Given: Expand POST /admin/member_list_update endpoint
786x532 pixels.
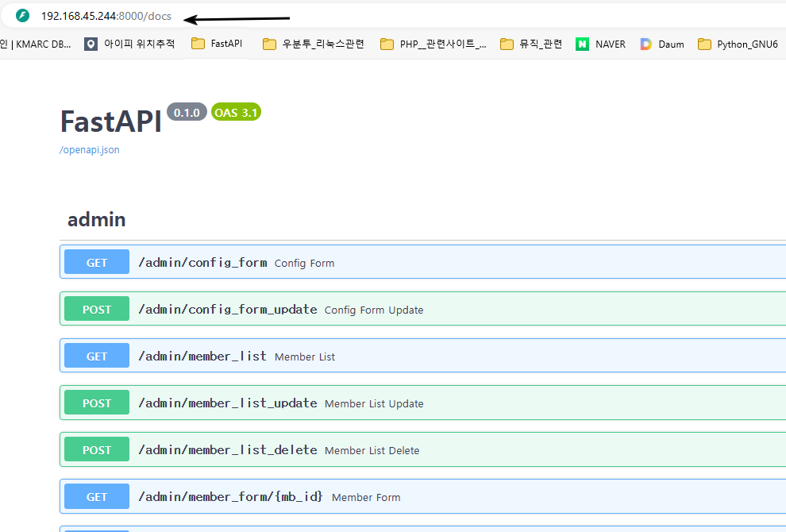Looking at the screenshot, I should click(227, 403).
